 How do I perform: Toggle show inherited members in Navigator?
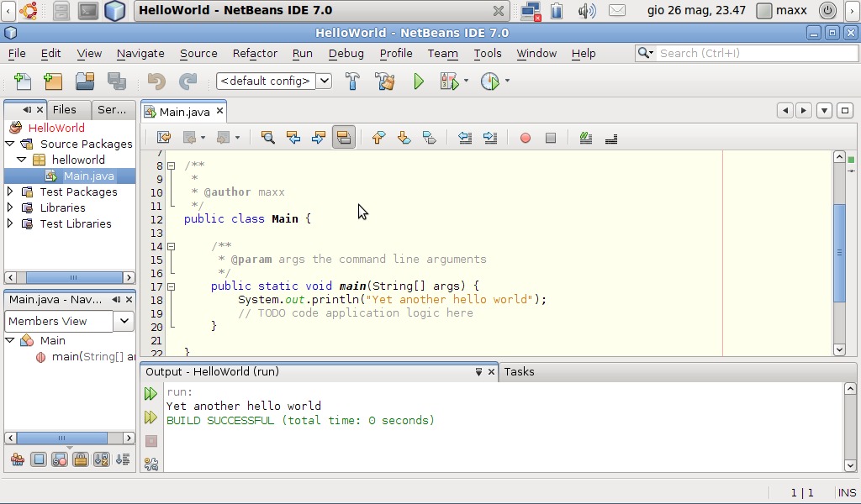17,459
